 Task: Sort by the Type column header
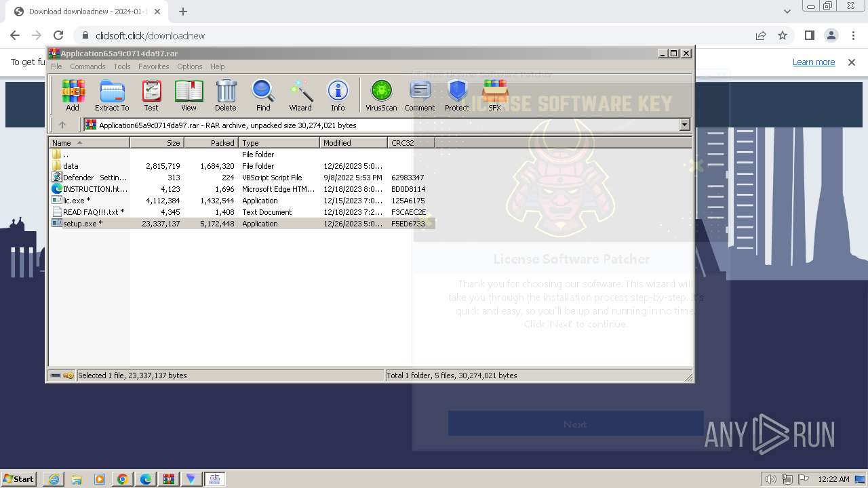pyautogui.click(x=279, y=143)
